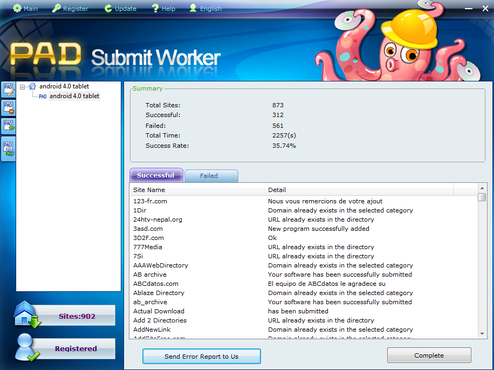This screenshot has width=494, height=370.
Task: Click 'Nous vous remercions de votre ajout' detail
Action: click(x=325, y=201)
